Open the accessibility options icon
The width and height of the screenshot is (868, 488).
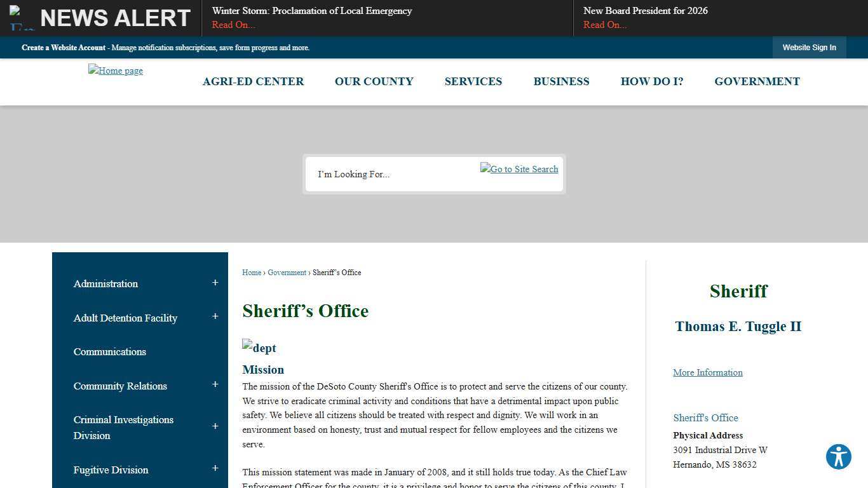click(838, 456)
